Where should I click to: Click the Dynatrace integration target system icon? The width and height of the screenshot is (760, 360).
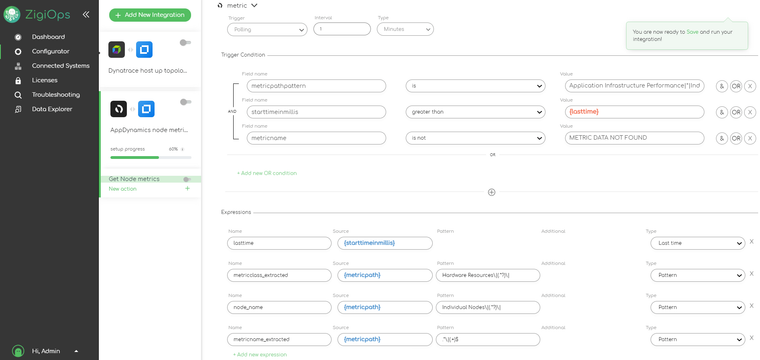[x=144, y=49]
